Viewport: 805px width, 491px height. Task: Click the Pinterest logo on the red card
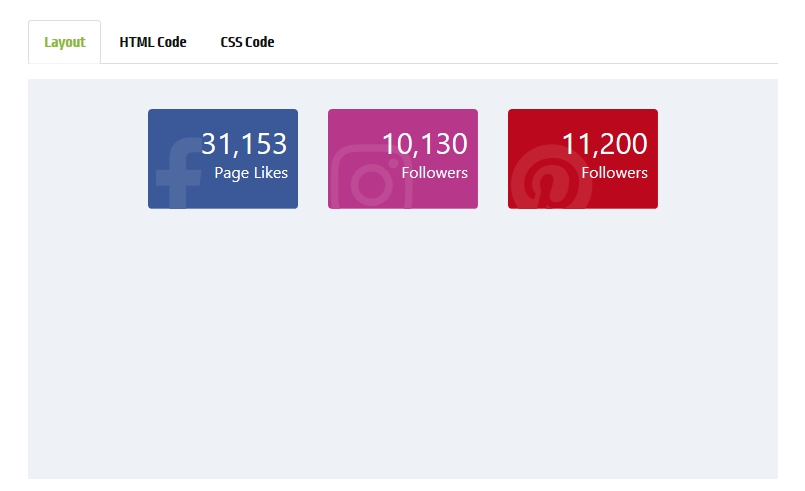550,180
